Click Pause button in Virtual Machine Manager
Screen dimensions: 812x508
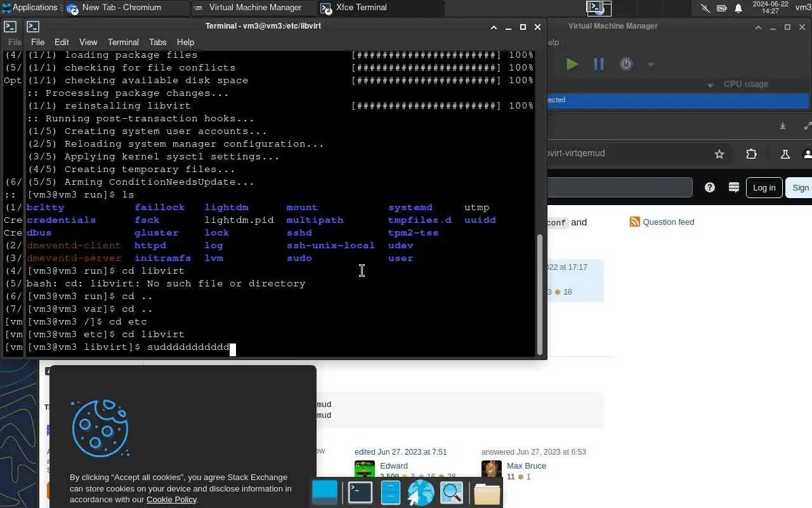pyautogui.click(x=598, y=64)
